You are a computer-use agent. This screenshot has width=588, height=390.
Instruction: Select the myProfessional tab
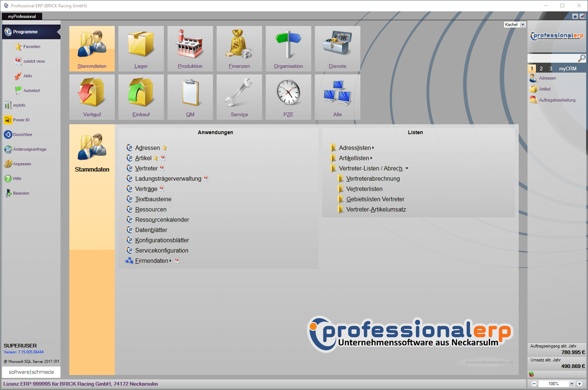pyautogui.click(x=22, y=16)
